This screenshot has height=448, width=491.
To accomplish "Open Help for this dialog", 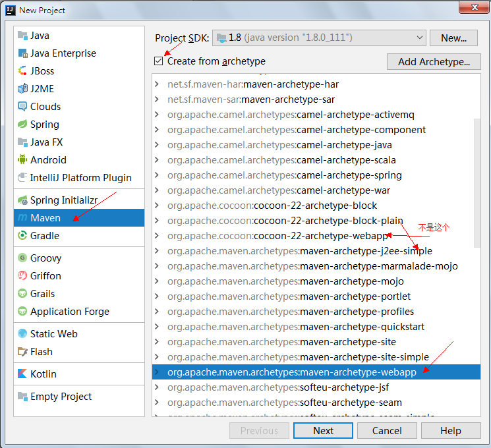I will [451, 431].
